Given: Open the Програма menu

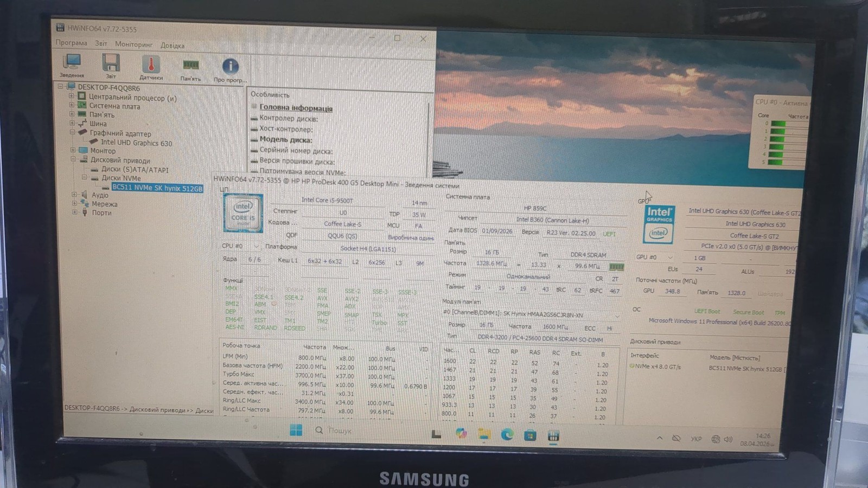Looking at the screenshot, I should pyautogui.click(x=71, y=43).
